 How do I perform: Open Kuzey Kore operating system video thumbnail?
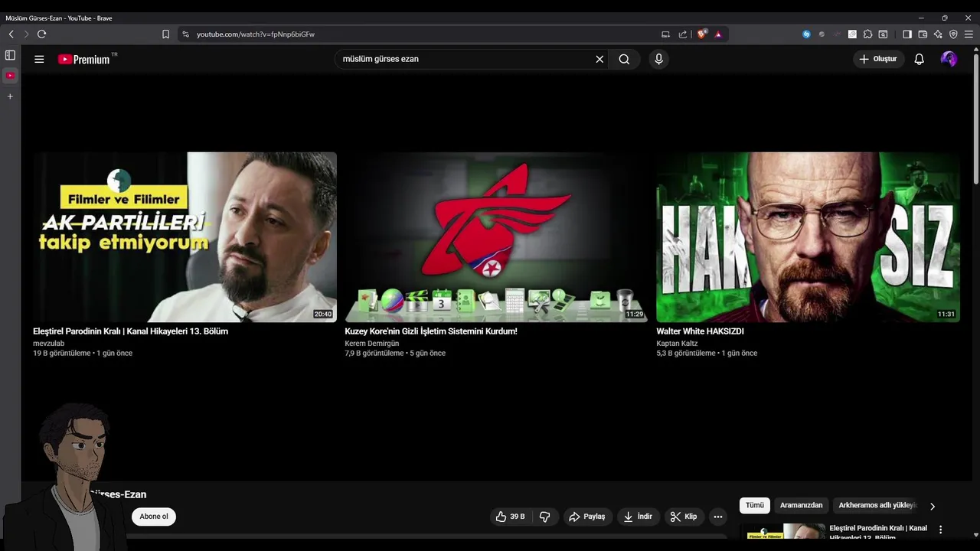496,236
